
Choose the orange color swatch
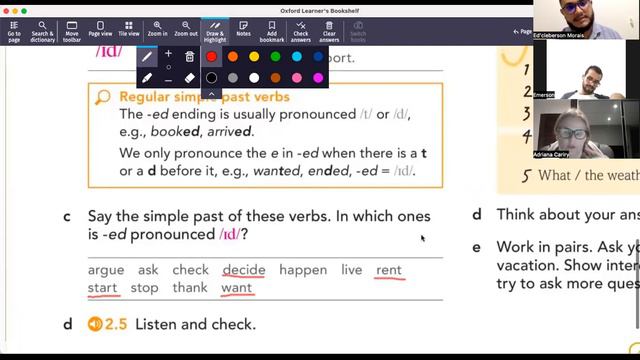tap(233, 57)
